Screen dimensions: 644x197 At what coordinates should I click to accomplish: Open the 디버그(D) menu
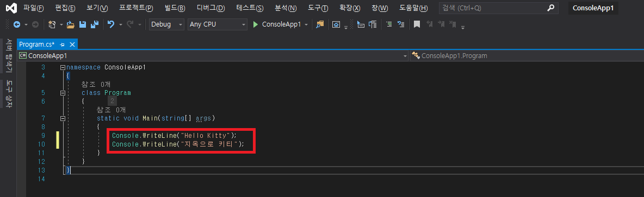coord(211,8)
